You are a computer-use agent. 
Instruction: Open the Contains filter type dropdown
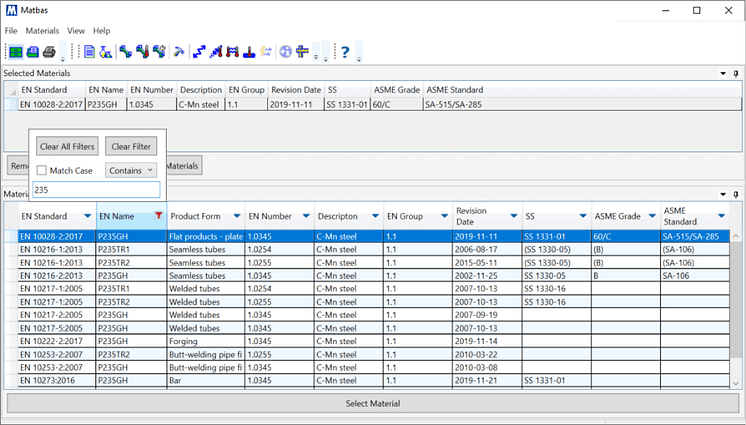(130, 171)
